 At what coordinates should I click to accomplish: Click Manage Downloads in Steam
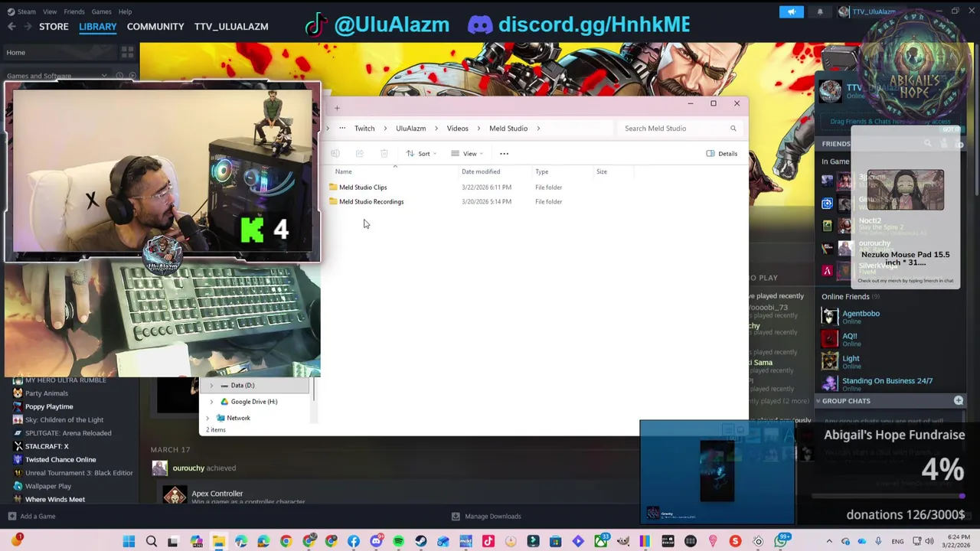coord(486,517)
